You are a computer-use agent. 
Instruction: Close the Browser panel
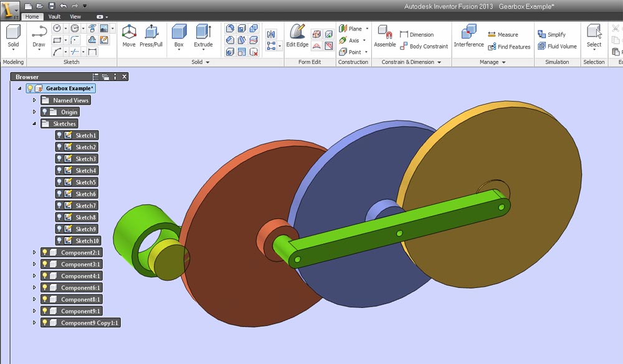coord(125,77)
